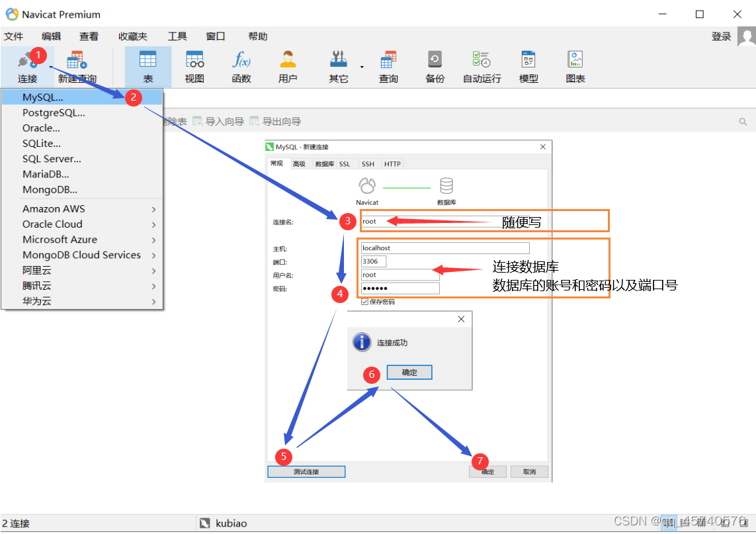The height and width of the screenshot is (534, 756).
Task: Click the Test Connection (测试连接) button
Action: 306,472
